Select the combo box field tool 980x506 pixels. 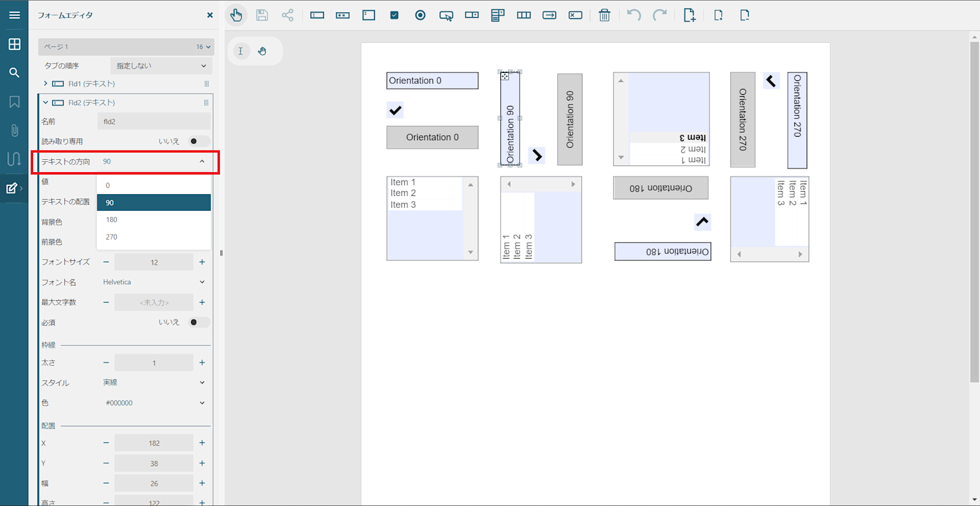click(x=472, y=15)
